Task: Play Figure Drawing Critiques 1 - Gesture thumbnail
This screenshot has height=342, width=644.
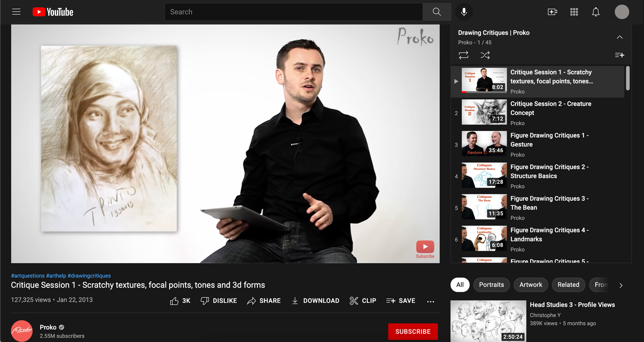Action: [484, 143]
